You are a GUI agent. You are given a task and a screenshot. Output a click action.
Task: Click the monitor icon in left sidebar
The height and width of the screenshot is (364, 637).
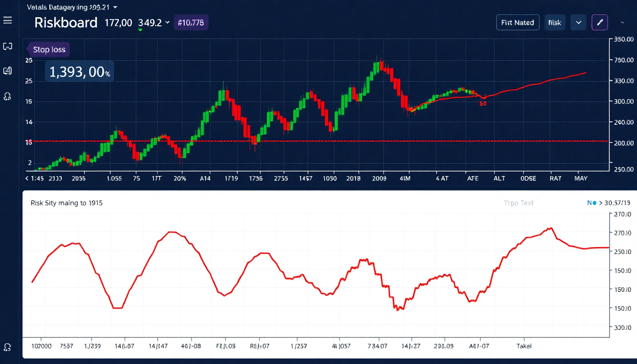[7, 46]
